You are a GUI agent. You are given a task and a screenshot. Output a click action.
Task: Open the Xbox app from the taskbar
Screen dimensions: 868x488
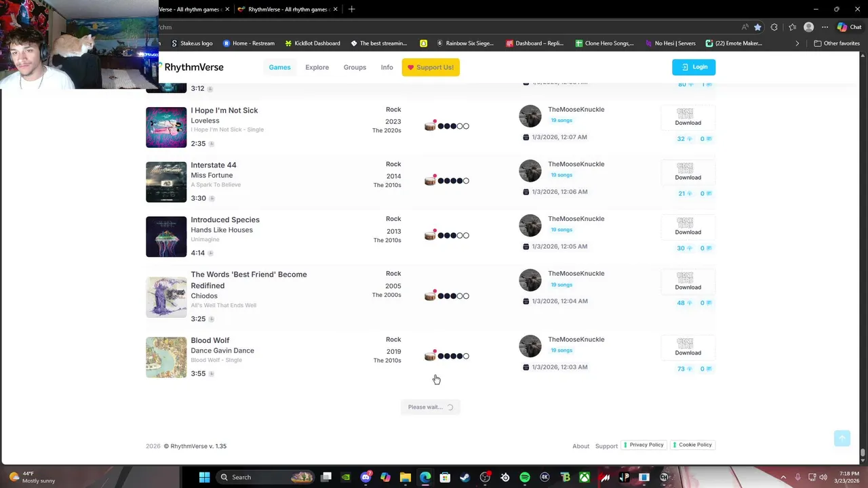[585, 477]
